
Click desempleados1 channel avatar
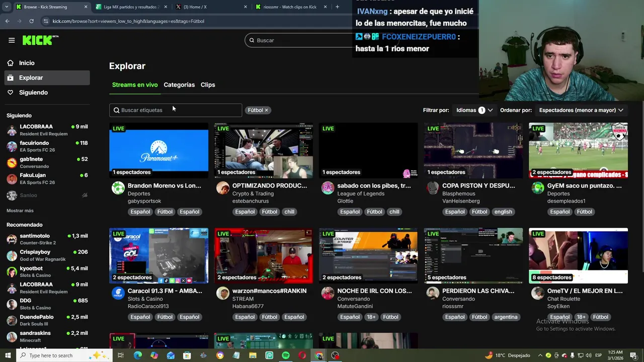538,188
